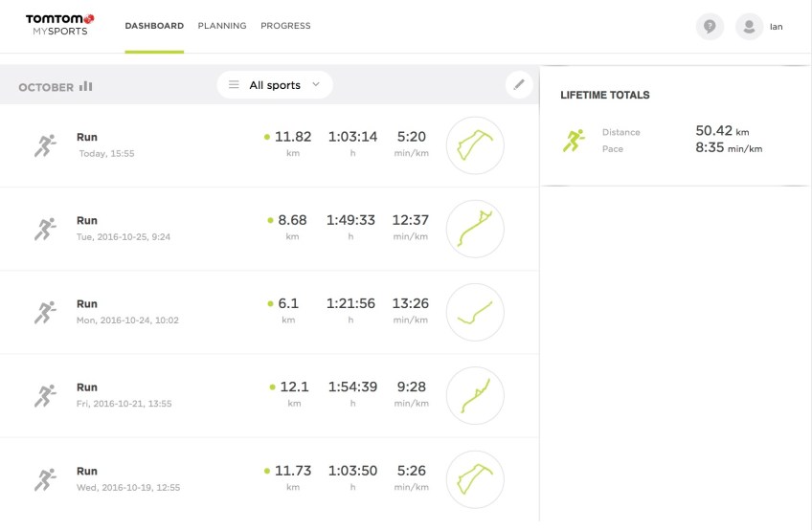812x530 pixels.
Task: Open October bar chart statistics icon
Action: pyautogui.click(x=86, y=86)
